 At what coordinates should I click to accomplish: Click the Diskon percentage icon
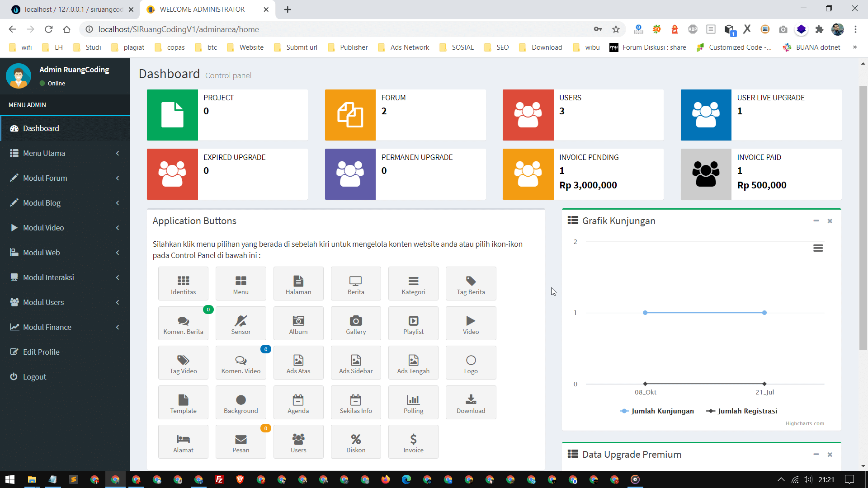tap(356, 441)
